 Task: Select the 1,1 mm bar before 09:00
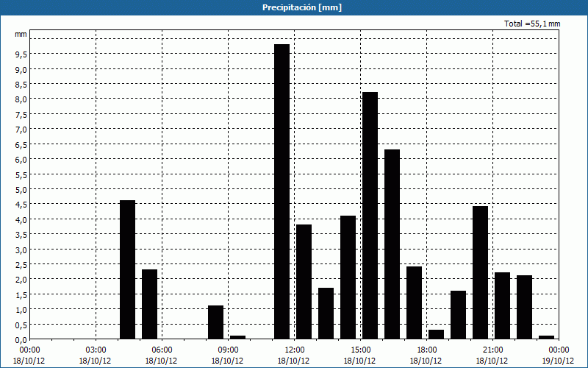click(215, 322)
